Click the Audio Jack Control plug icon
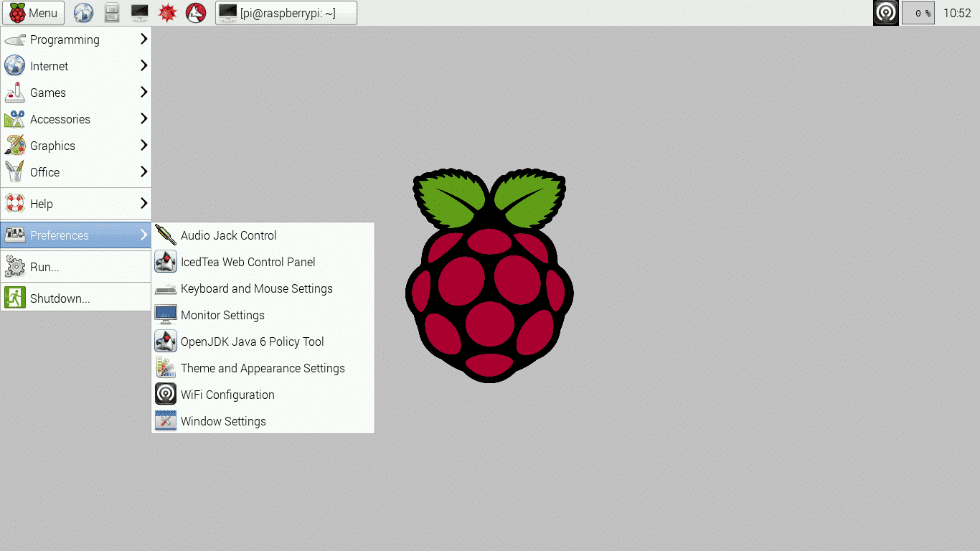The height and width of the screenshot is (551, 980). (166, 235)
